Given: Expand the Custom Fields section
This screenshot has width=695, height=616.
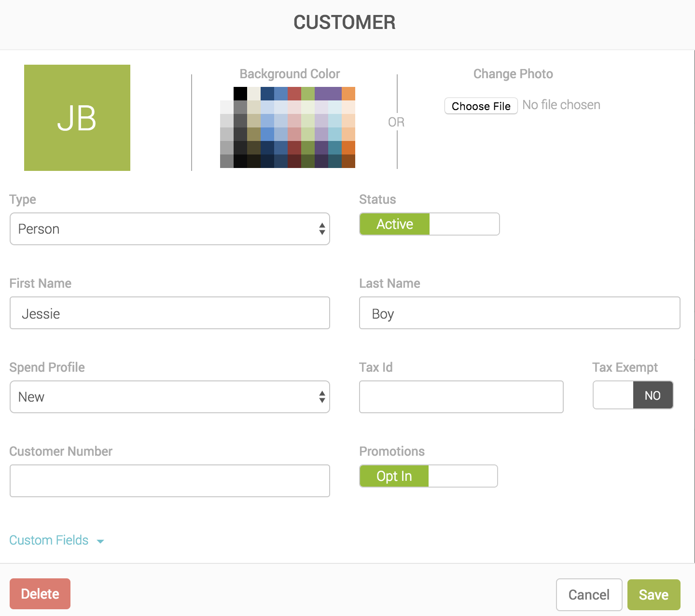Looking at the screenshot, I should 56,540.
